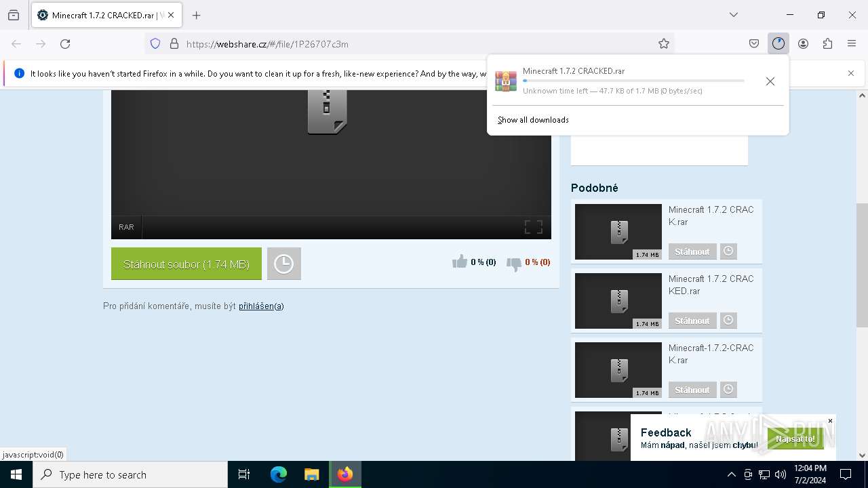Click Stáhnout for Minecraft-1.7.2-CRACK.rar

(692, 390)
